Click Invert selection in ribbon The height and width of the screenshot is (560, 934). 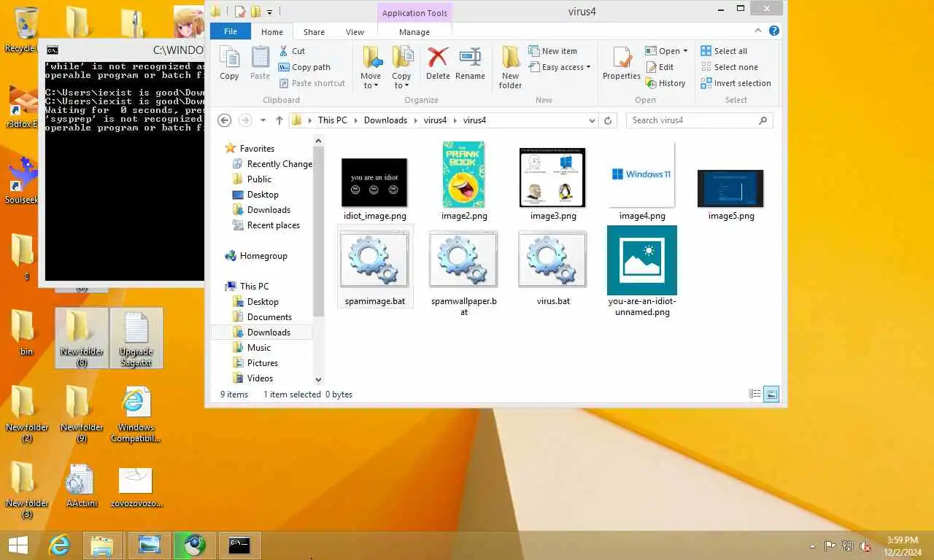(736, 83)
